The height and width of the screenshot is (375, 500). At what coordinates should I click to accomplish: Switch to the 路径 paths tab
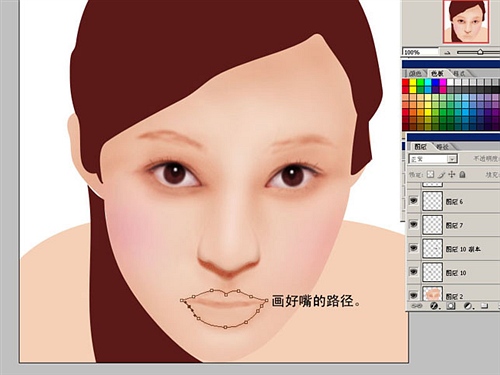coord(443,147)
